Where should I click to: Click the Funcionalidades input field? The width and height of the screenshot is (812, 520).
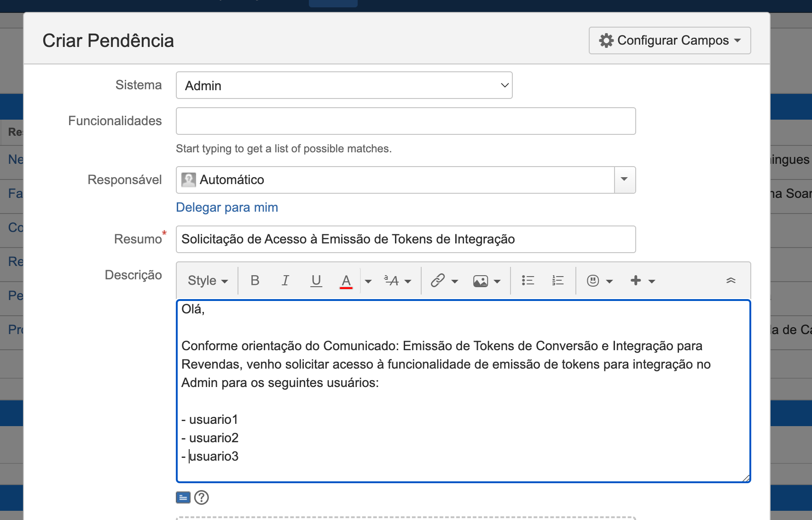point(406,121)
